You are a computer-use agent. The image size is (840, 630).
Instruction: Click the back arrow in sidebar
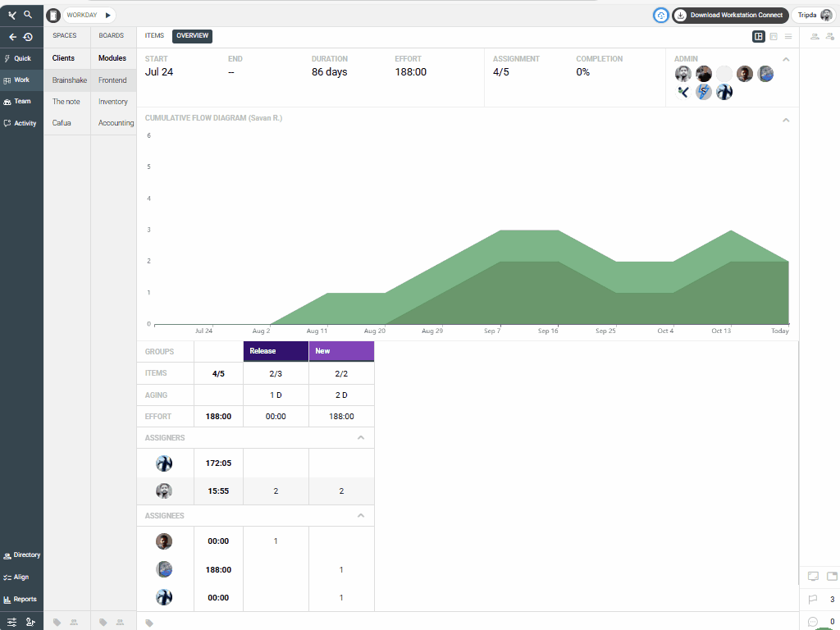tap(13, 37)
